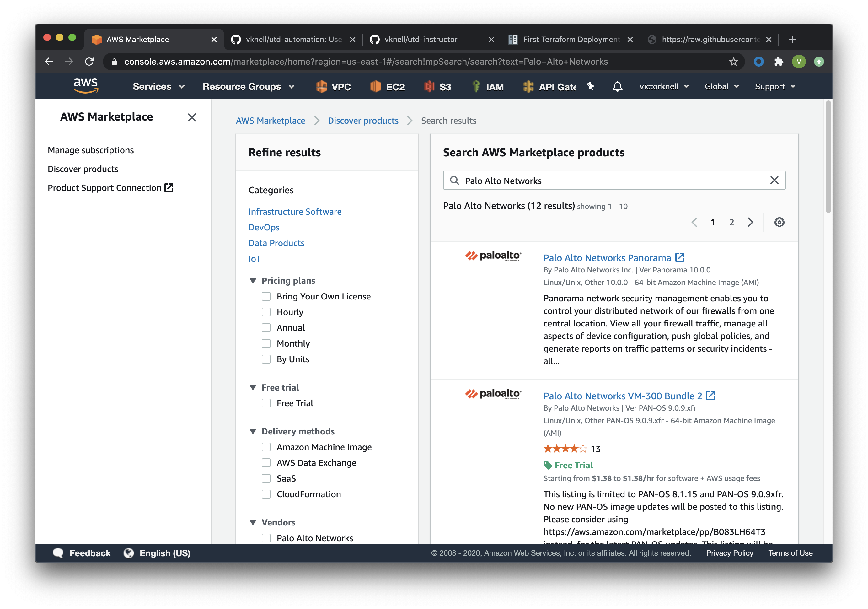
Task: Collapse the Free trial section
Action: 253,387
